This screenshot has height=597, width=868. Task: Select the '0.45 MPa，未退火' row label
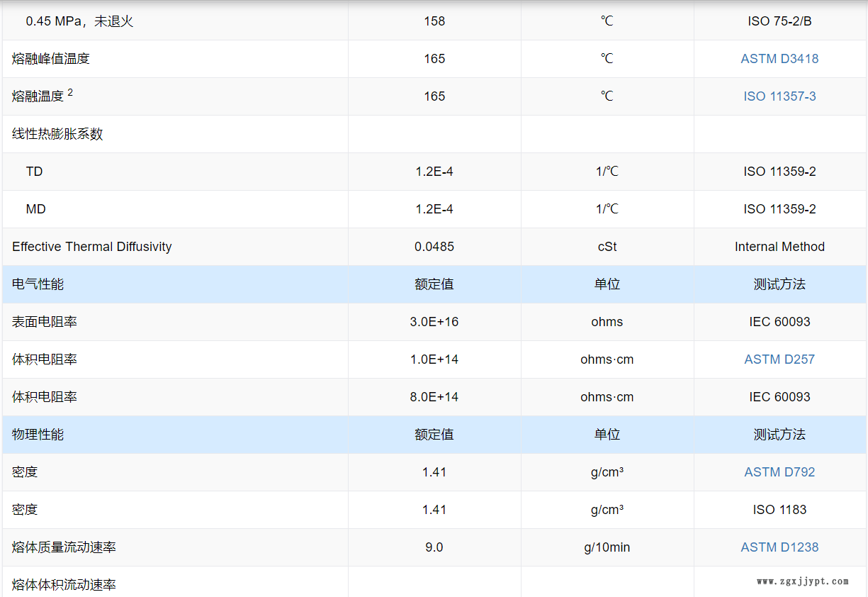coord(79,21)
